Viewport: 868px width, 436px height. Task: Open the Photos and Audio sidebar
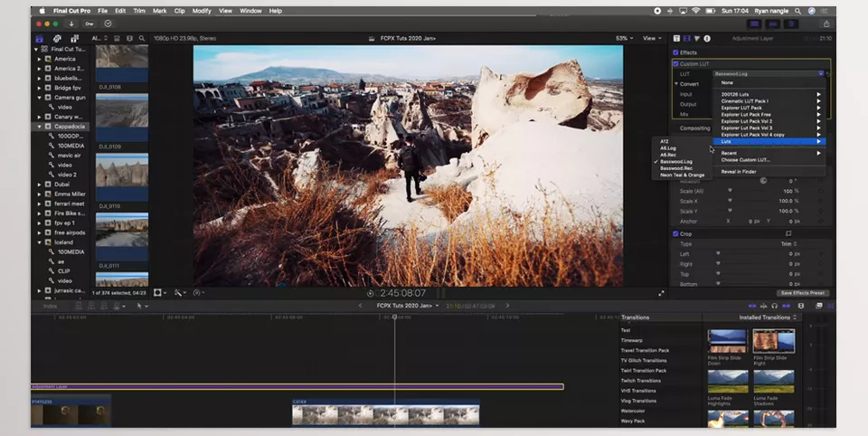click(x=57, y=39)
